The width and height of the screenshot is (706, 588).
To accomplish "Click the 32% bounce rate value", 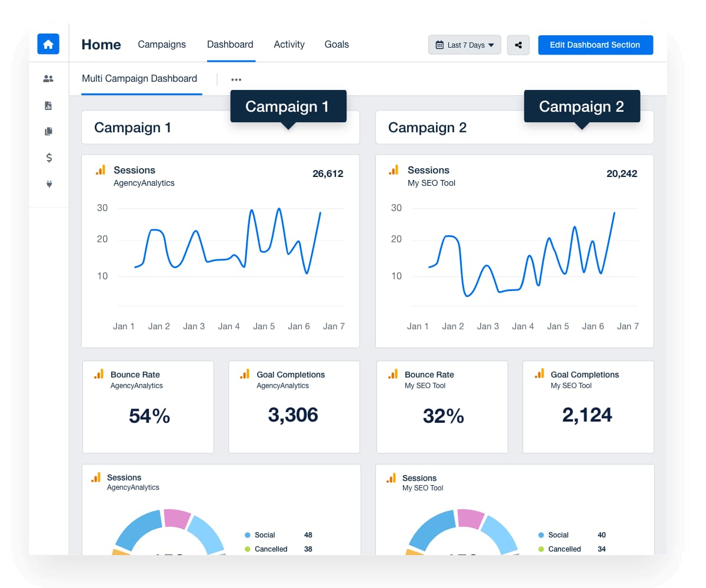I will click(x=444, y=416).
